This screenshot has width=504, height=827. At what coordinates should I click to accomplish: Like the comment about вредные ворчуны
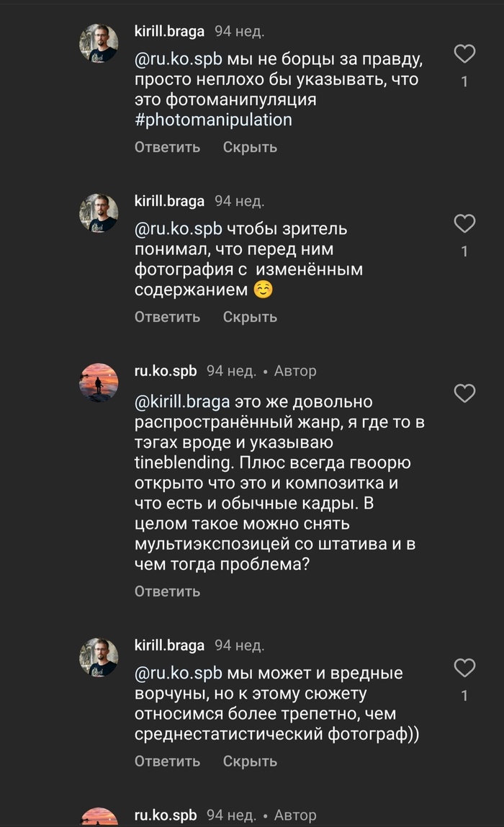click(x=465, y=668)
